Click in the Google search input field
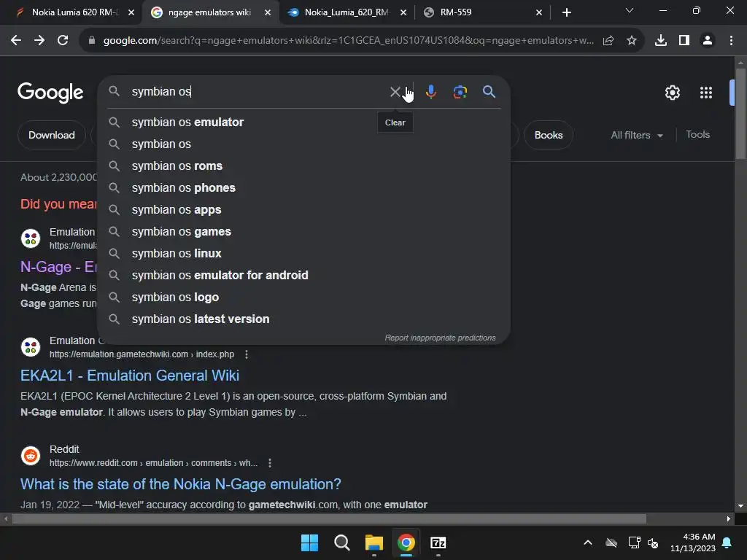 pos(258,91)
